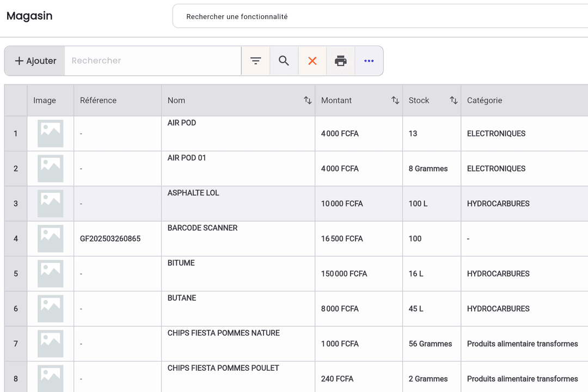Open the BITUME product name
The height and width of the screenshot is (392, 588).
(x=181, y=263)
